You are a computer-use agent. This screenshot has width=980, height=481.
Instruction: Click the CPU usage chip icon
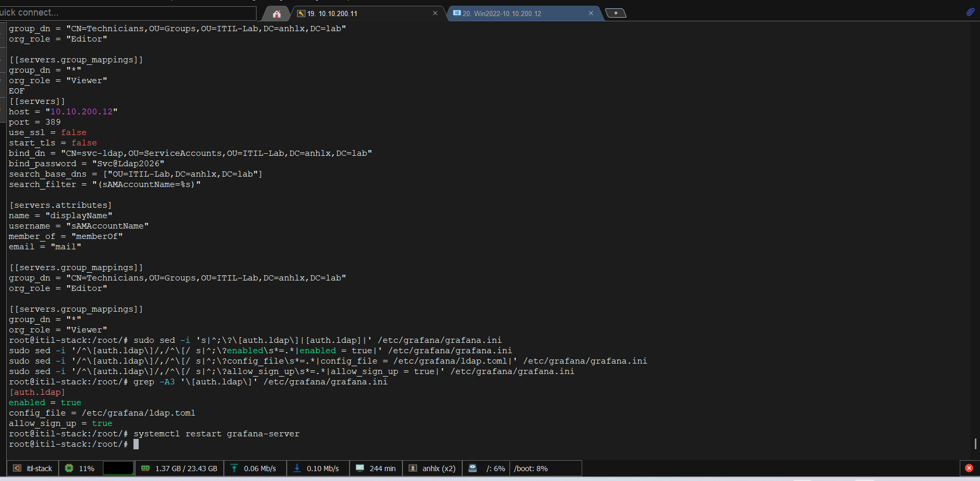click(69, 468)
